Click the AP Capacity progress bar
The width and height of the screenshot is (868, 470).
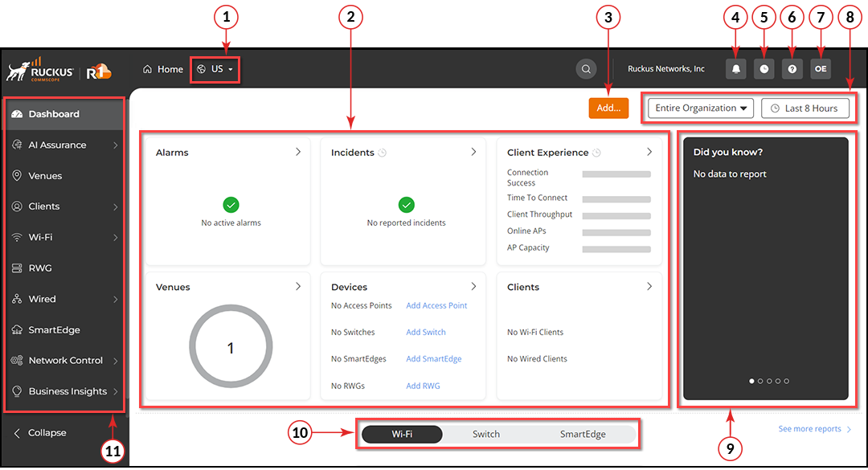click(616, 249)
